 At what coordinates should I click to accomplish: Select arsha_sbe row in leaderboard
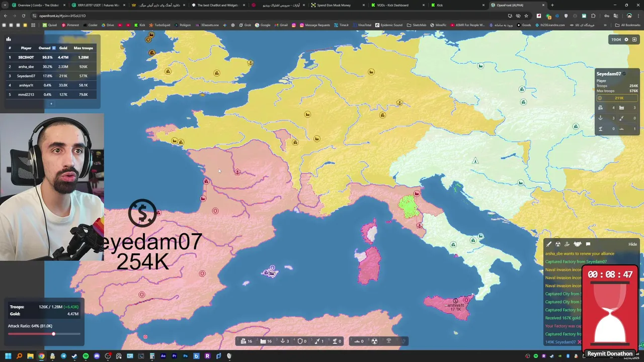coord(50,66)
